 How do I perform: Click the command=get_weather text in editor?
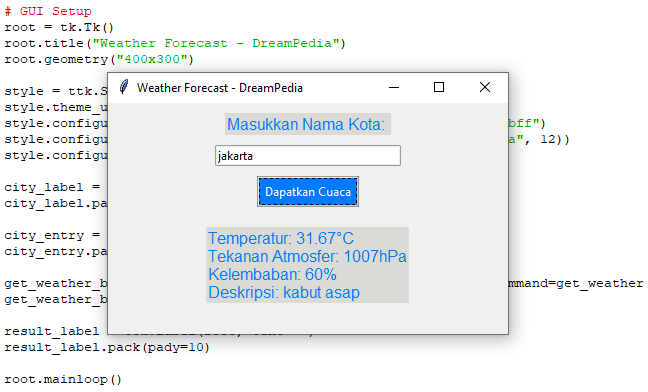[x=576, y=283]
